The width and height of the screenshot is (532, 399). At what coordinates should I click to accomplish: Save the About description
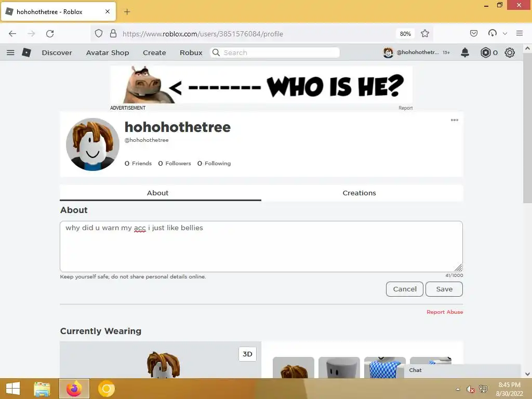tap(444, 289)
